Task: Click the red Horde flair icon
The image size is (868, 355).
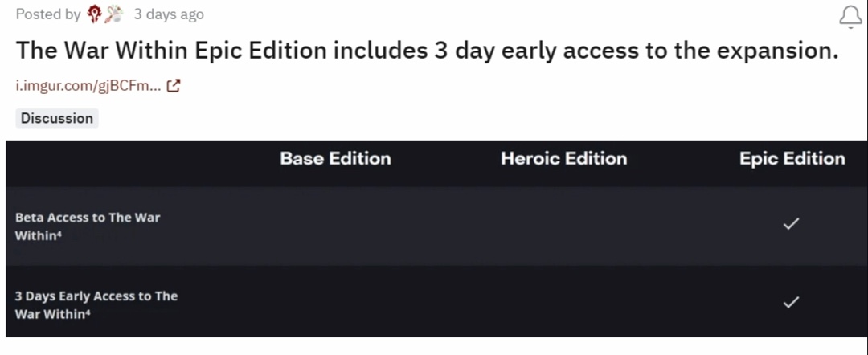Action: tap(95, 14)
